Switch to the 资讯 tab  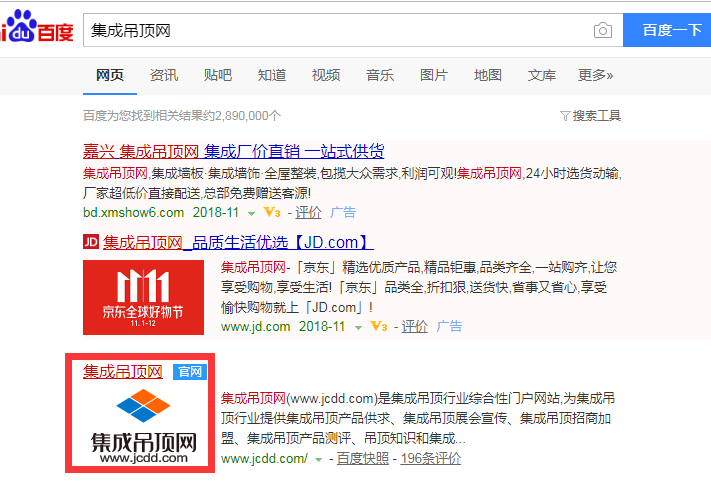pyautogui.click(x=164, y=75)
